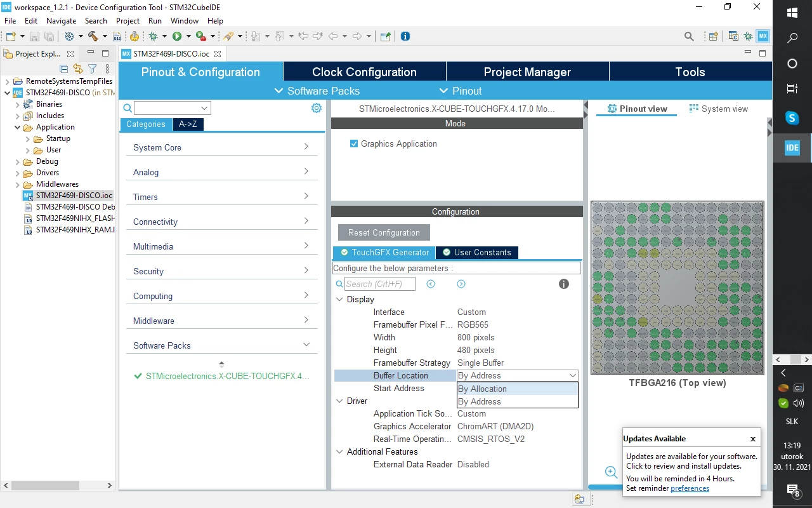Click the Run External Tools icon
This screenshot has height=508, width=812.
pos(200,36)
